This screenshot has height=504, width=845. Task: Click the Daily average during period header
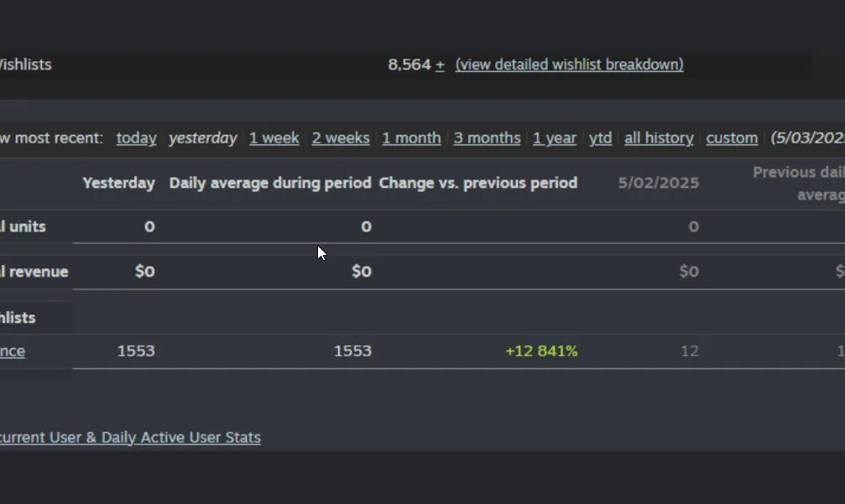[270, 183]
